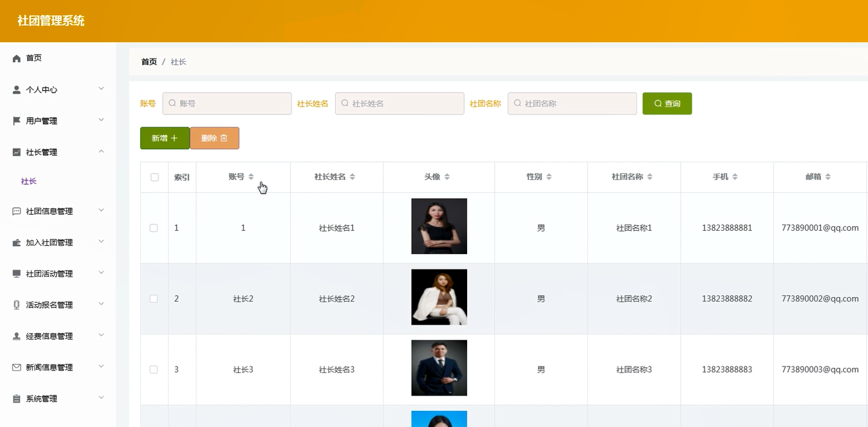Open the 活动报名管理 menu item
868x427 pixels.
click(49, 305)
